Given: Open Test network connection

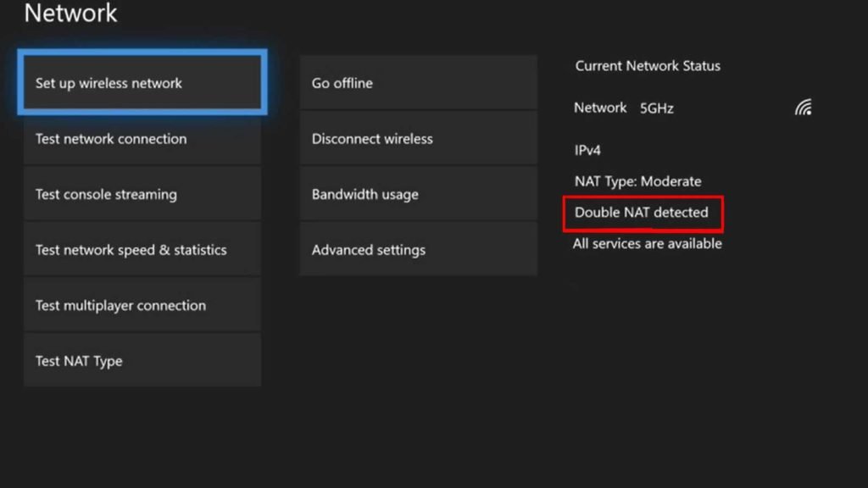Looking at the screenshot, I should pyautogui.click(x=142, y=138).
